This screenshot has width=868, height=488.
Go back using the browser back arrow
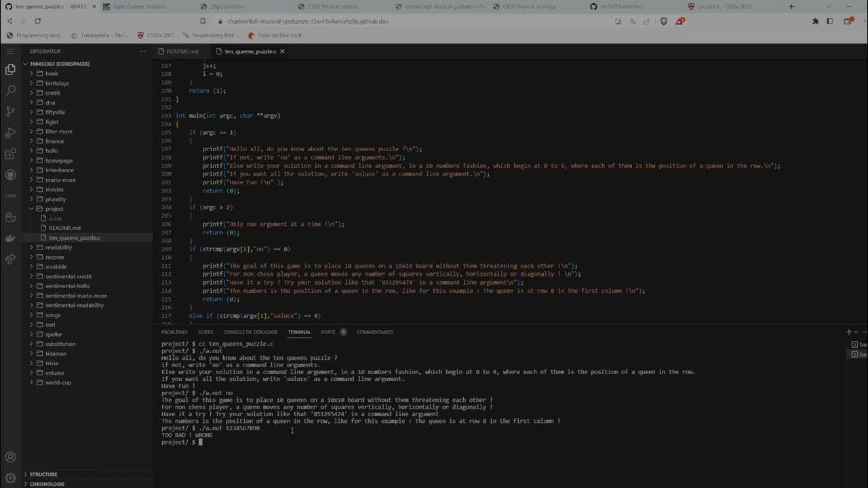9,21
